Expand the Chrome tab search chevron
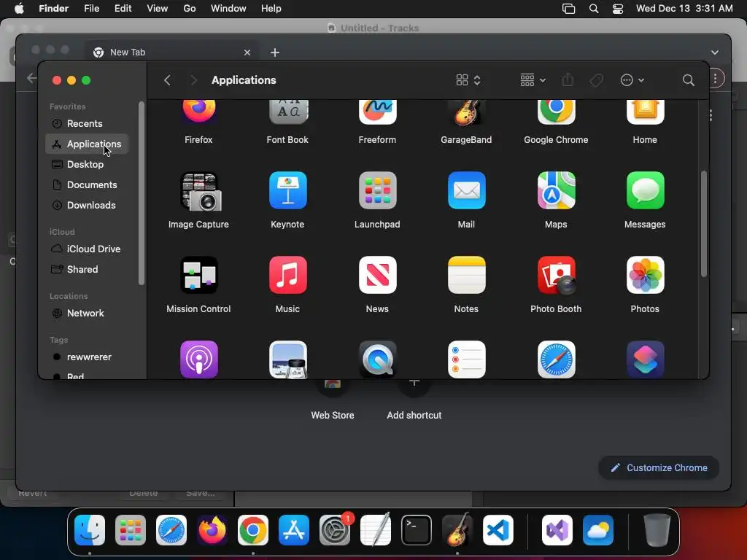747x560 pixels. 715,52
